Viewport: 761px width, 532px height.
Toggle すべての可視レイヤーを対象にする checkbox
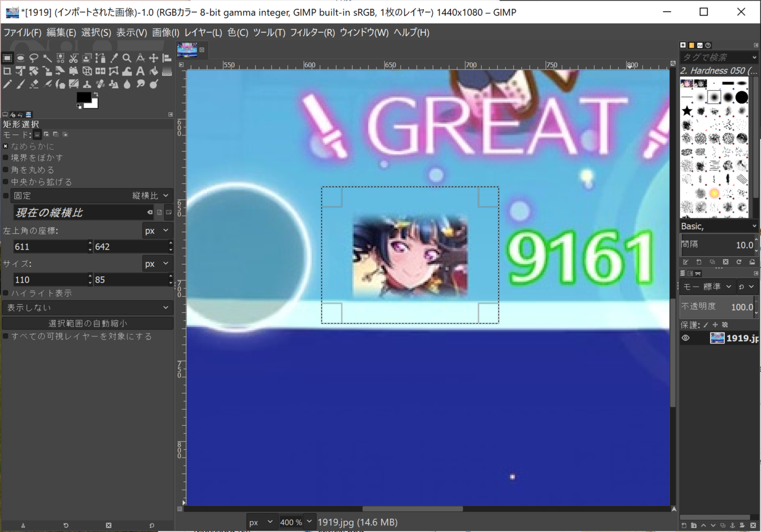tap(6, 336)
